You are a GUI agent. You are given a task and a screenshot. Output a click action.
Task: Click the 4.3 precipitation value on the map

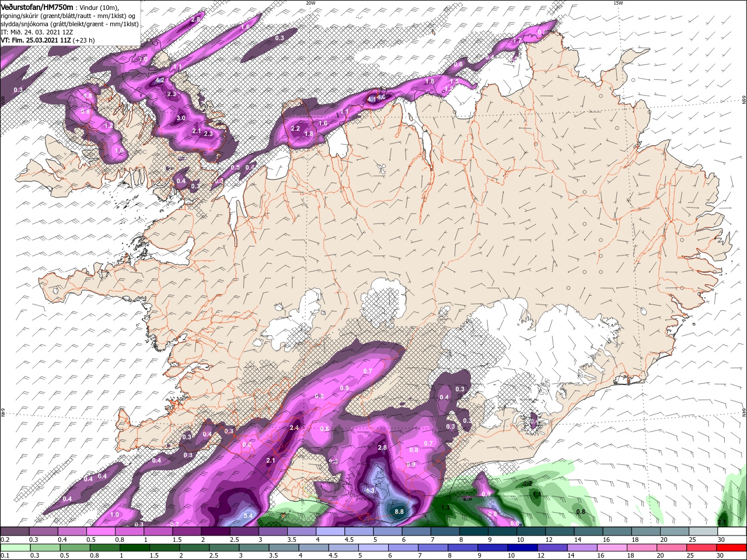pyautogui.click(x=370, y=491)
